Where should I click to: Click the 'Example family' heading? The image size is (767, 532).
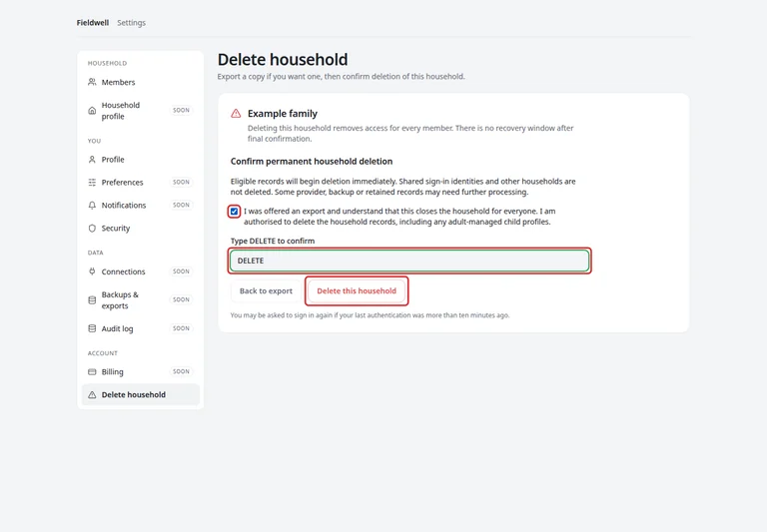point(283,114)
